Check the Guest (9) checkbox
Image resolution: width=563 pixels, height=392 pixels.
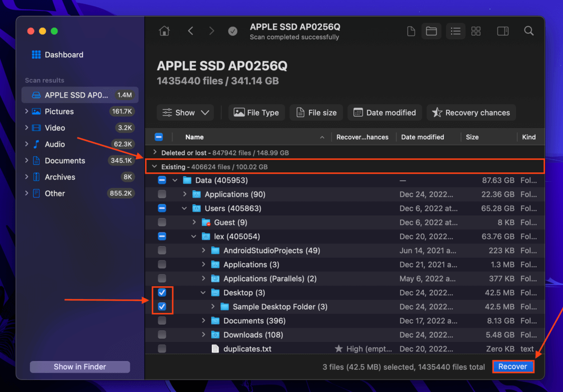coord(162,222)
